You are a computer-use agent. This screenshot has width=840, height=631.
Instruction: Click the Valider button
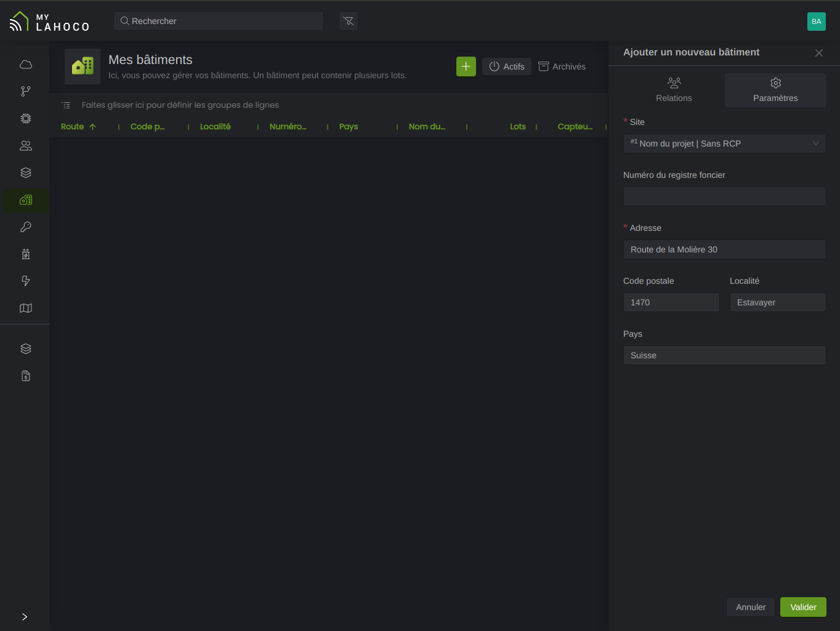click(803, 607)
